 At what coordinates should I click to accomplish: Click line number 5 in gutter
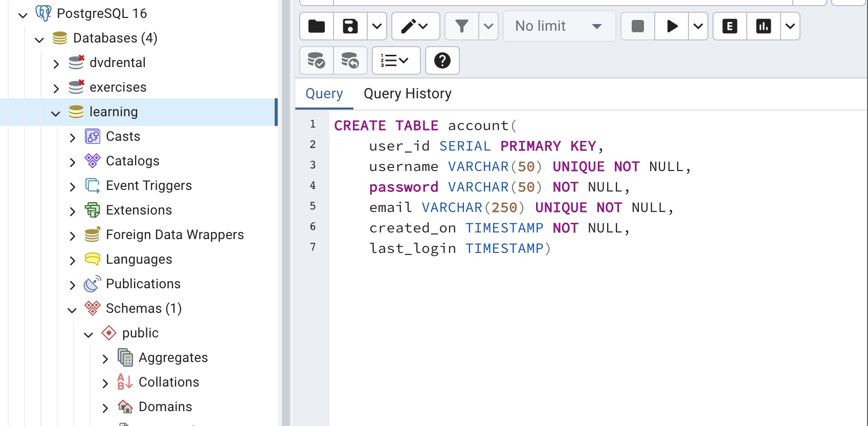coord(313,206)
